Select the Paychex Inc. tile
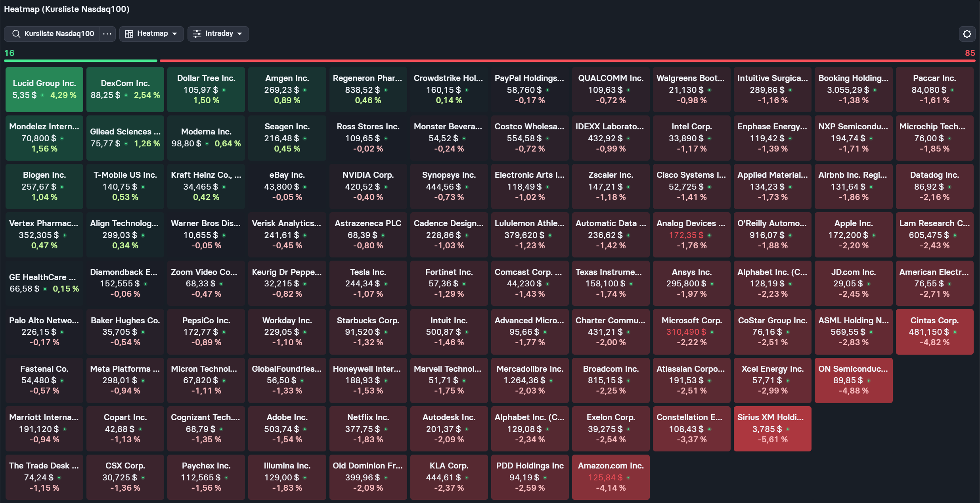 [x=206, y=477]
